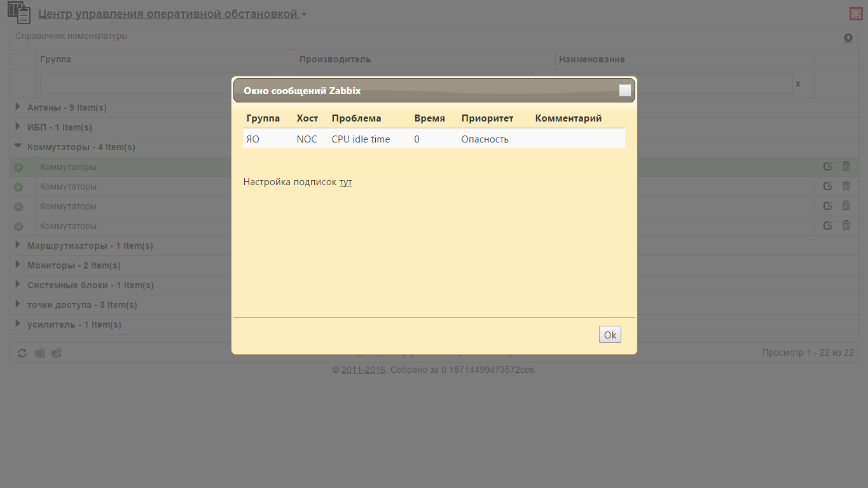Toggle the green status check on the last Коммутаторы row

pyautogui.click(x=18, y=226)
